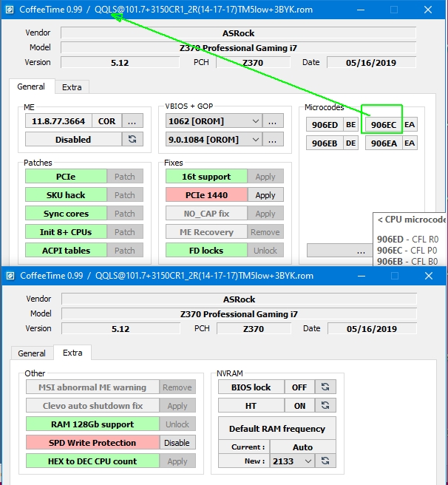Click Apply button for NO_CAP fix

coord(265,214)
